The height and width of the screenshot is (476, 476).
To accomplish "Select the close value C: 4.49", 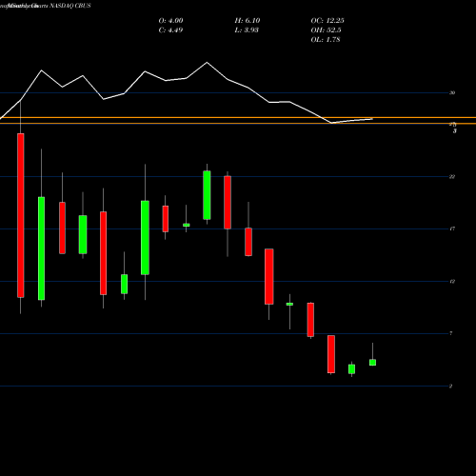I will pyautogui.click(x=170, y=30).
